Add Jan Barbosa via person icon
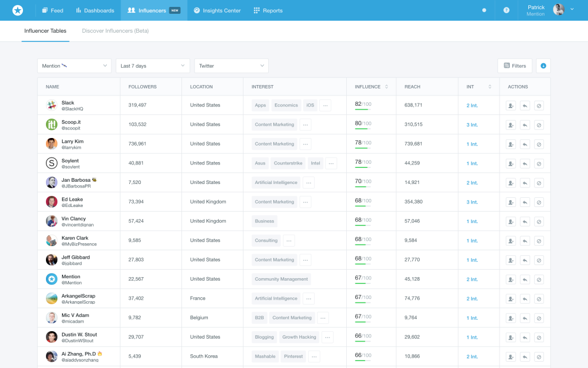588x368 pixels. tap(510, 183)
